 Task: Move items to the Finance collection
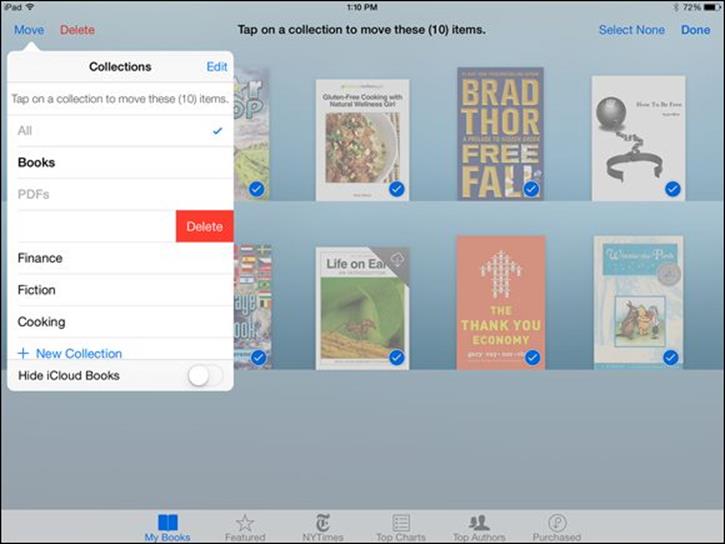(120, 258)
